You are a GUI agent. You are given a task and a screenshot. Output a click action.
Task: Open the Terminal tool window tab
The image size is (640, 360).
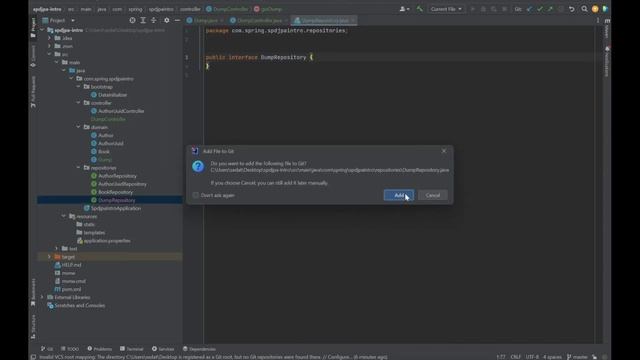[131, 349]
